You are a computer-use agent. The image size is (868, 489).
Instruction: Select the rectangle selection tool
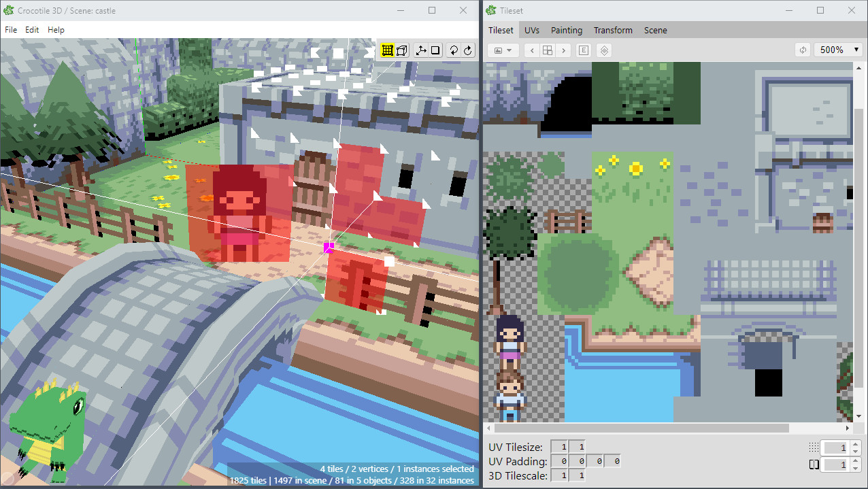(x=436, y=50)
